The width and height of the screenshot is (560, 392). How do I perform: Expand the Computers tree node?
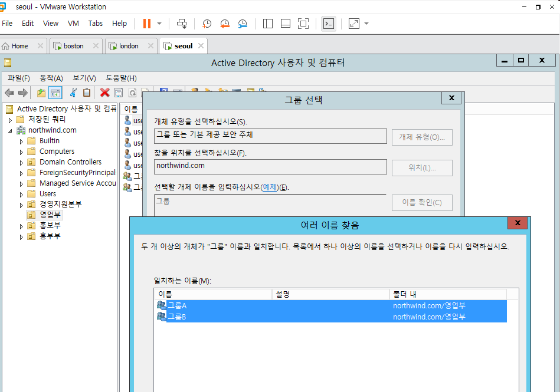click(21, 152)
